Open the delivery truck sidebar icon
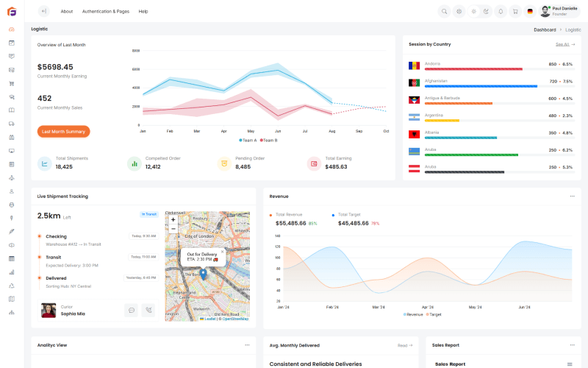 pyautogui.click(x=12, y=124)
